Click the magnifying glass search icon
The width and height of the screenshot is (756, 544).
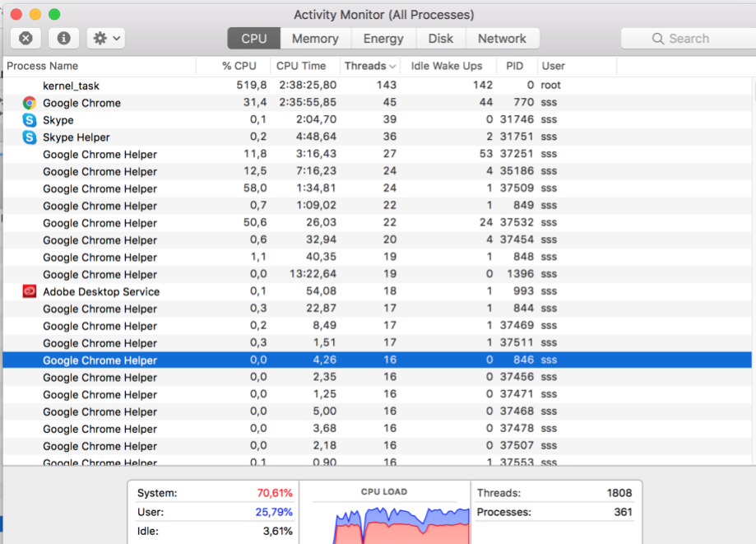pos(658,39)
